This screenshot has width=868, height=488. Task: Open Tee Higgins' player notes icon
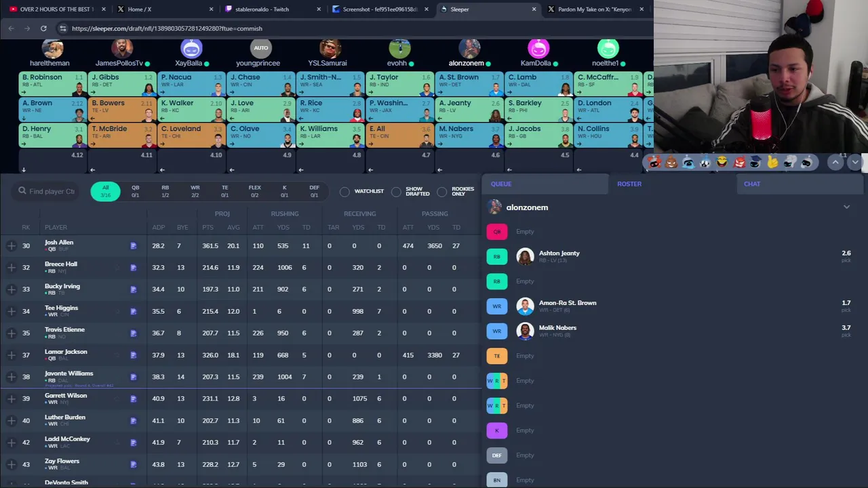[134, 311]
